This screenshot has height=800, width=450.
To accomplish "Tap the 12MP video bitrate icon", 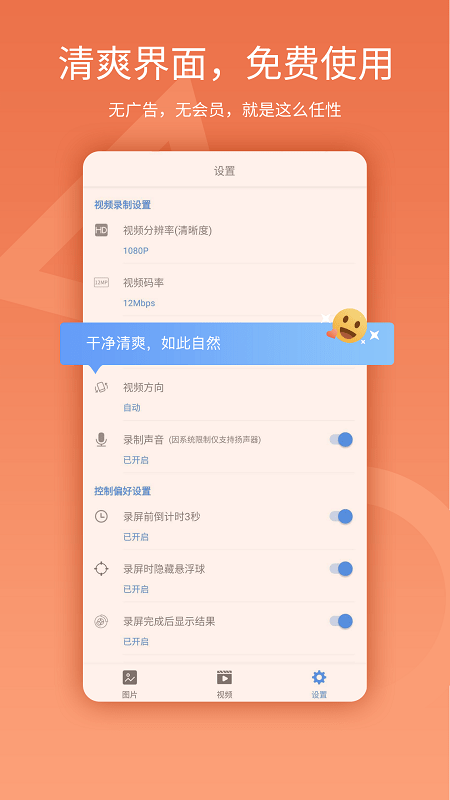I will (x=101, y=282).
